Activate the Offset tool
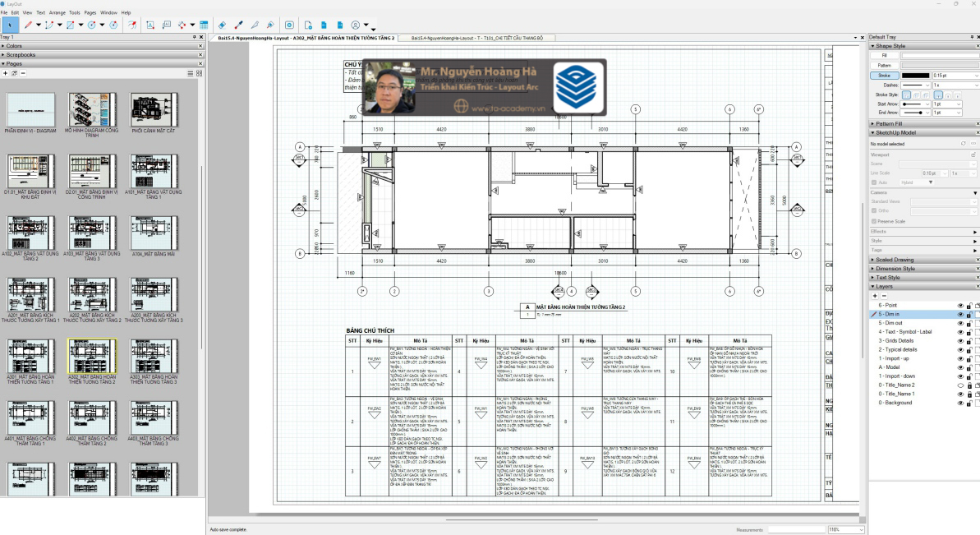 tap(132, 25)
